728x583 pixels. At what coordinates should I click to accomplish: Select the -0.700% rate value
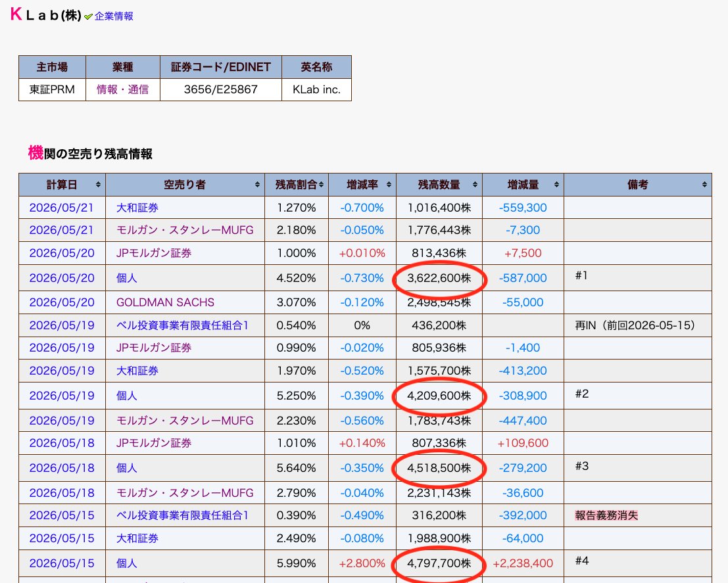(x=362, y=208)
